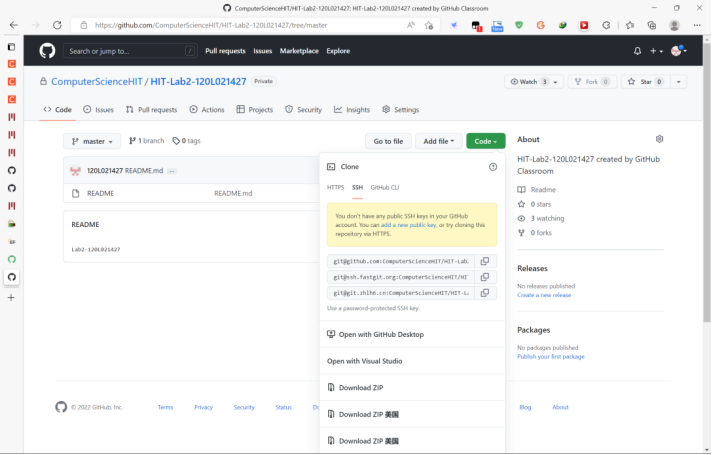
Task: Click Publish your first package link
Action: click(x=551, y=357)
